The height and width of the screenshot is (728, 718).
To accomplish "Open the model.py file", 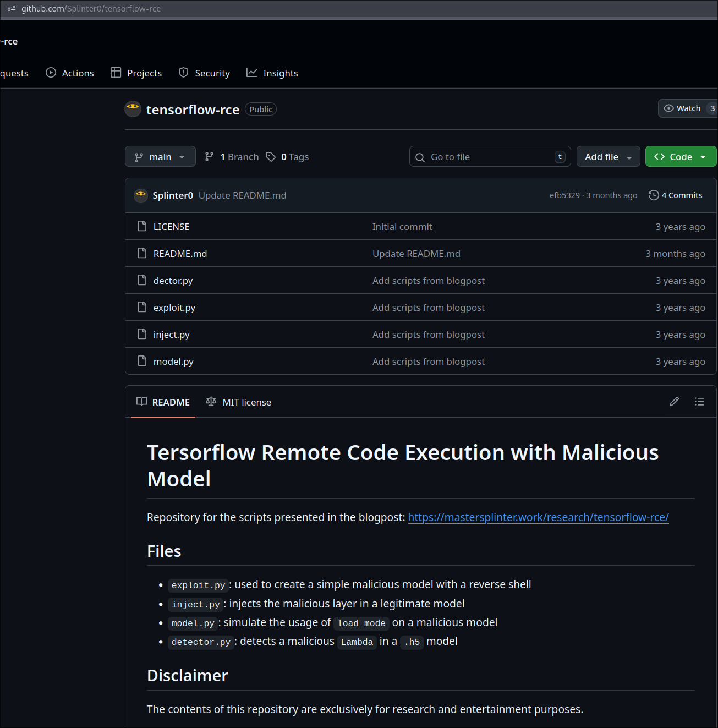I will click(x=173, y=362).
